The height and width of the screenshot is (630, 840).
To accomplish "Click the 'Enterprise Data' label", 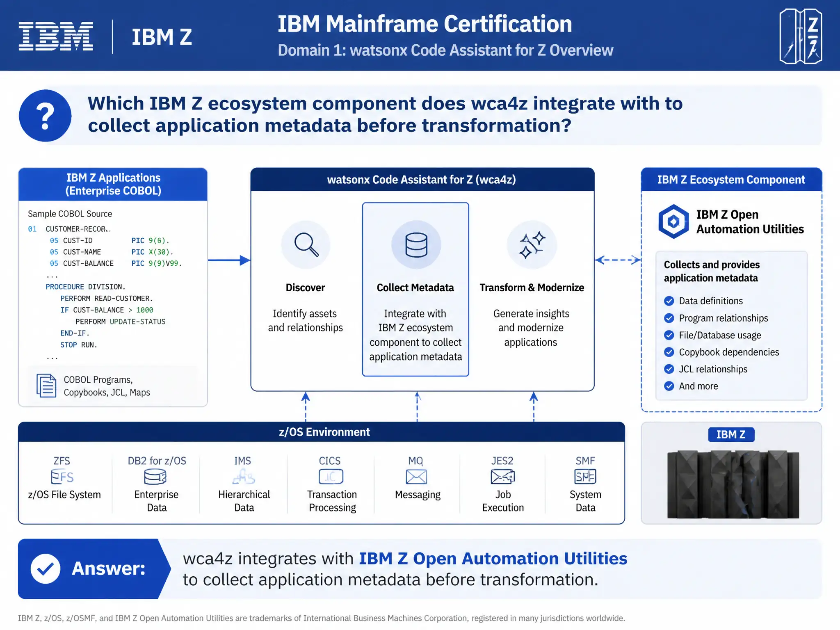I will [x=156, y=501].
